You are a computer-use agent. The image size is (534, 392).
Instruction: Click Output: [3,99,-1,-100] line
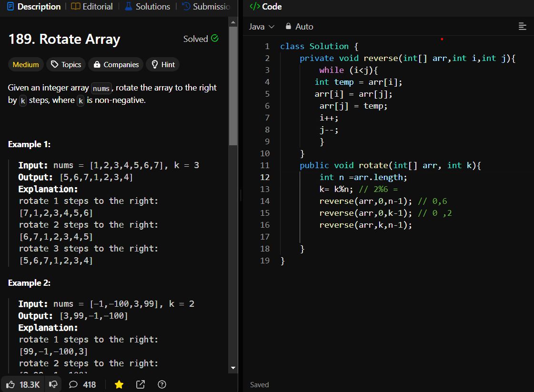tap(73, 316)
